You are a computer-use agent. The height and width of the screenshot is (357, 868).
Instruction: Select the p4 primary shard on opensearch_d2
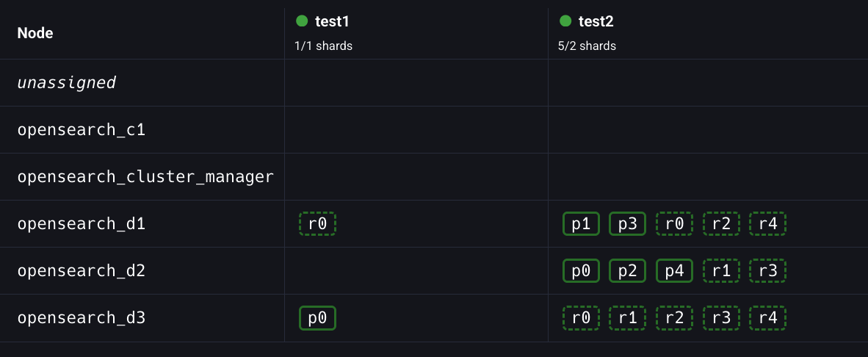[x=674, y=271]
